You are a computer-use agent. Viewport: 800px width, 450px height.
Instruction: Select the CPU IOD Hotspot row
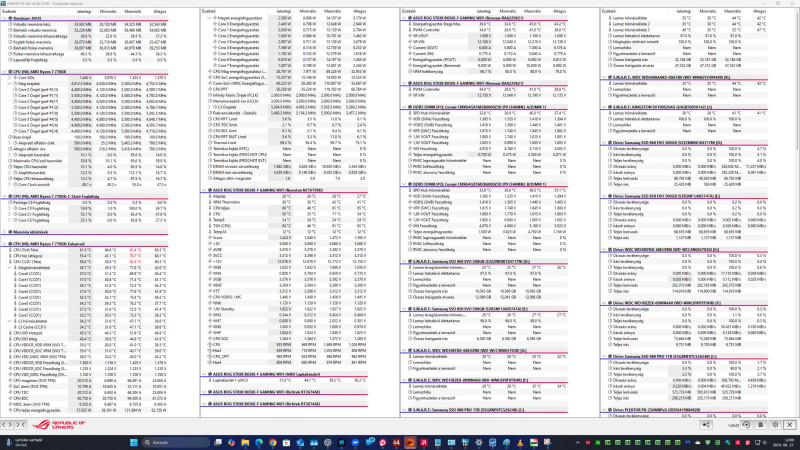(84, 333)
